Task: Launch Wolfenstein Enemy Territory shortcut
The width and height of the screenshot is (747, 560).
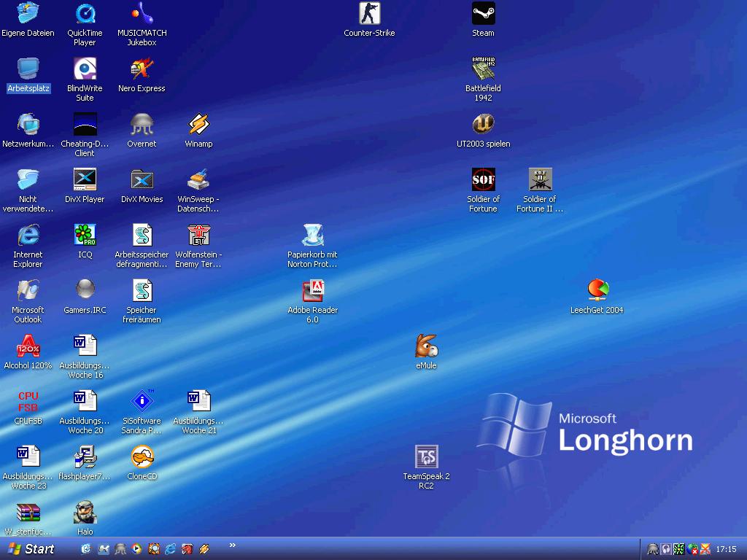Action: (198, 236)
